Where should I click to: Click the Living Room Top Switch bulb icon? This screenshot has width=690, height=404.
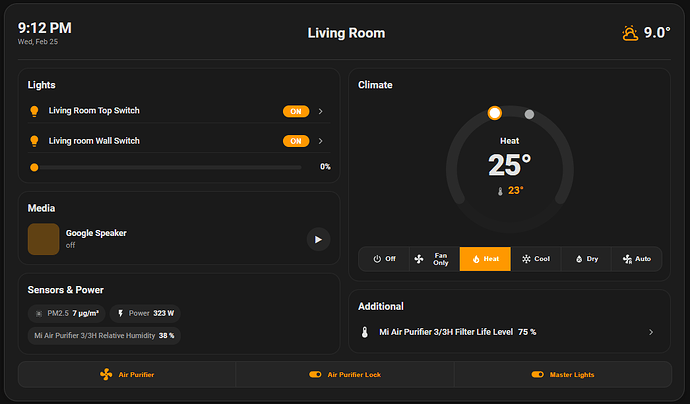coord(34,111)
